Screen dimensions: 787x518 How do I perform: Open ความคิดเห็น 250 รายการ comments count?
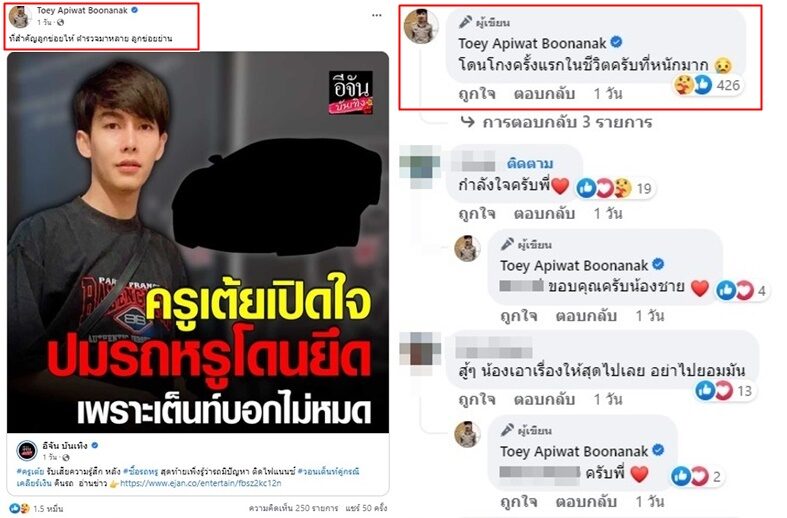coord(293,508)
